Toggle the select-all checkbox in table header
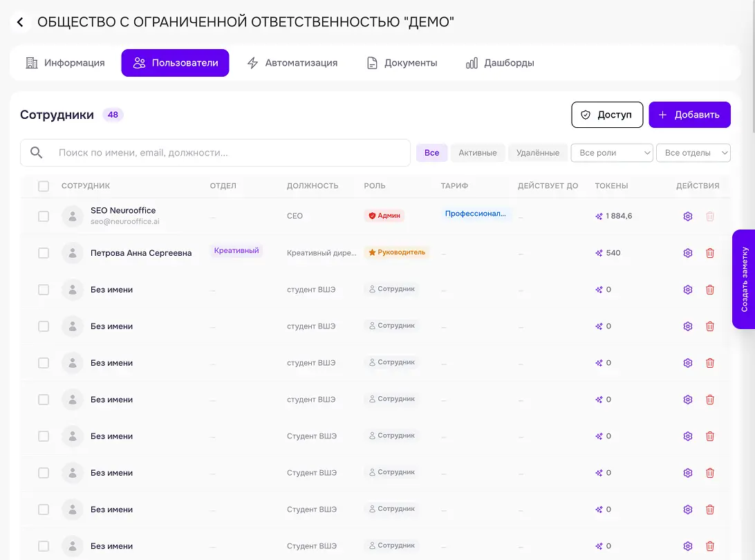755x560 pixels. [x=44, y=186]
